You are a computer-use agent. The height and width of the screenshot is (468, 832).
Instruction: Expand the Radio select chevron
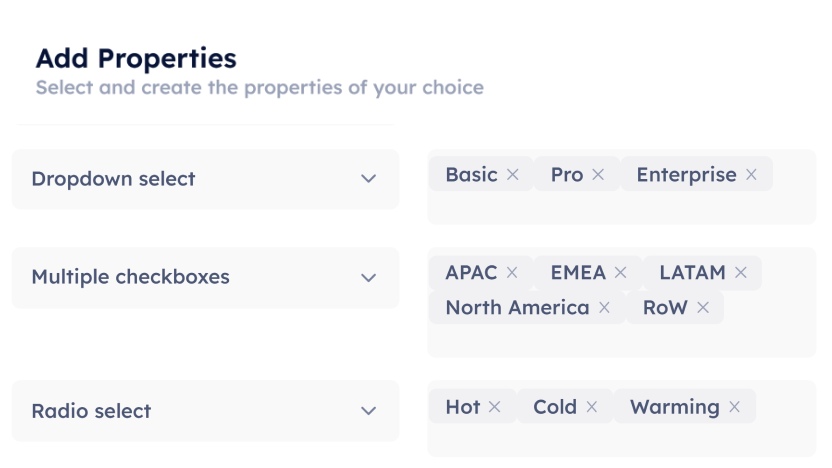point(368,411)
